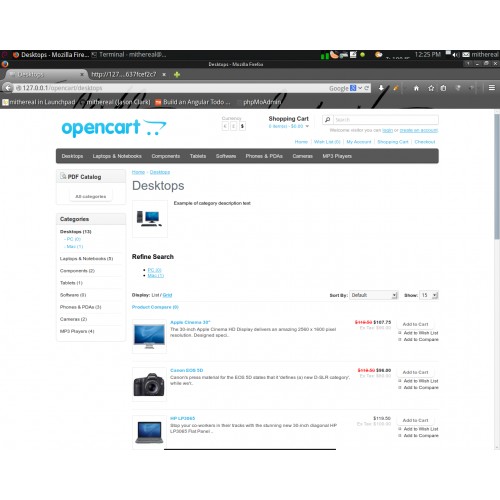Open MP3 Players in the navigation bar

337,156
